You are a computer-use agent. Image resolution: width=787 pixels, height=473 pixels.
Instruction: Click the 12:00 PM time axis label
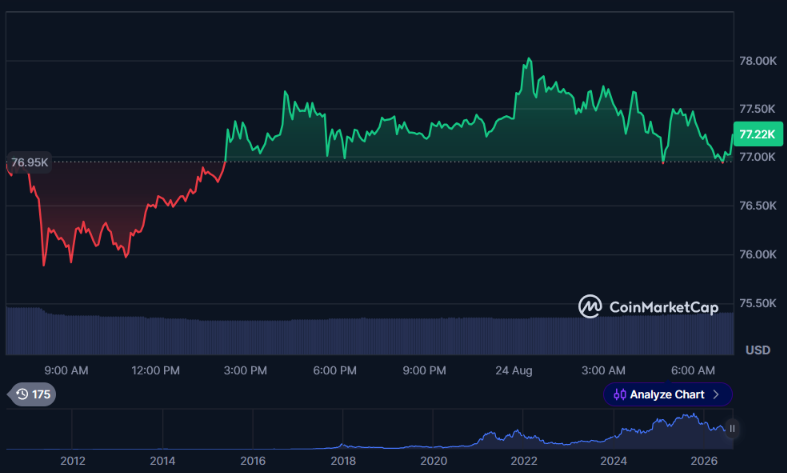[156, 371]
